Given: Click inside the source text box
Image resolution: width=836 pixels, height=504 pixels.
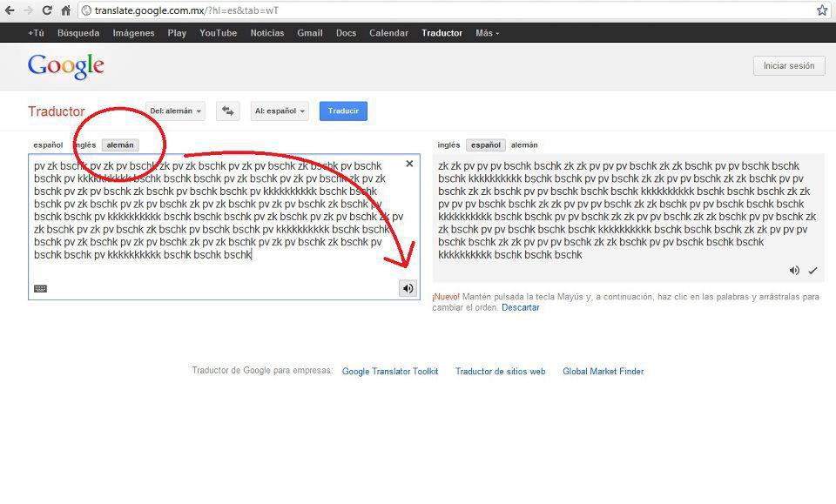Looking at the screenshot, I should [224, 226].
